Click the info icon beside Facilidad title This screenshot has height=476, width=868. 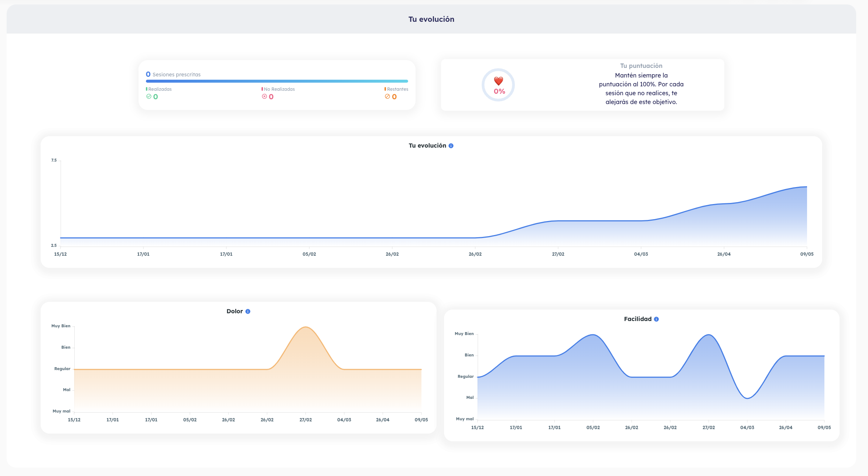[x=656, y=319]
